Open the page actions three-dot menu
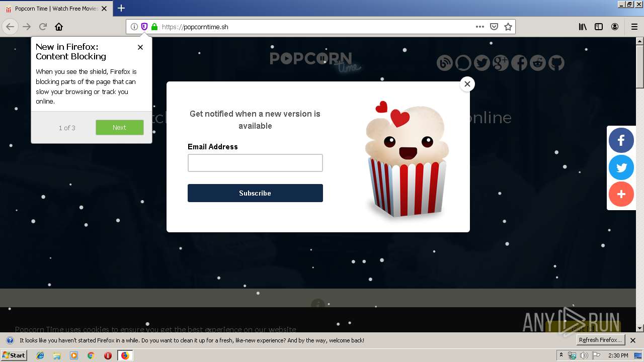644x362 pixels. (x=480, y=27)
